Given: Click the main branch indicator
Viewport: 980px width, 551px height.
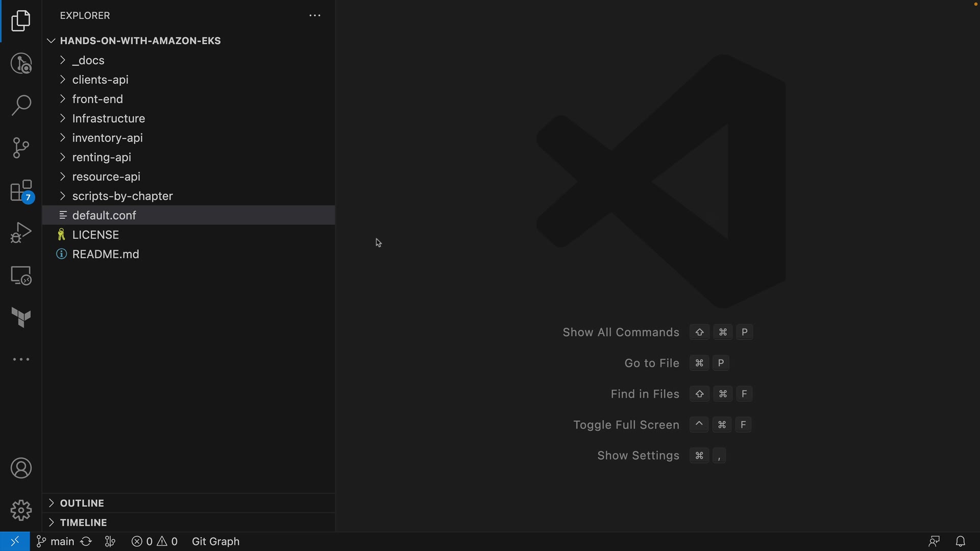Looking at the screenshot, I should [x=56, y=541].
